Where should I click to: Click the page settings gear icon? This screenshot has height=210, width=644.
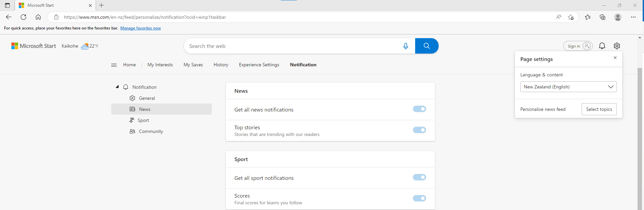point(617,46)
